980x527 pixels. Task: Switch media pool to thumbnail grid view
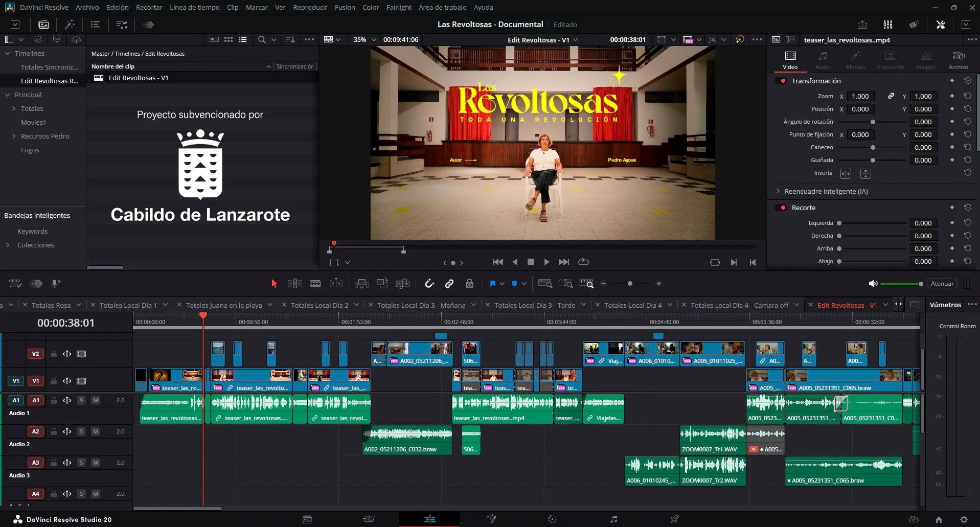pos(229,39)
